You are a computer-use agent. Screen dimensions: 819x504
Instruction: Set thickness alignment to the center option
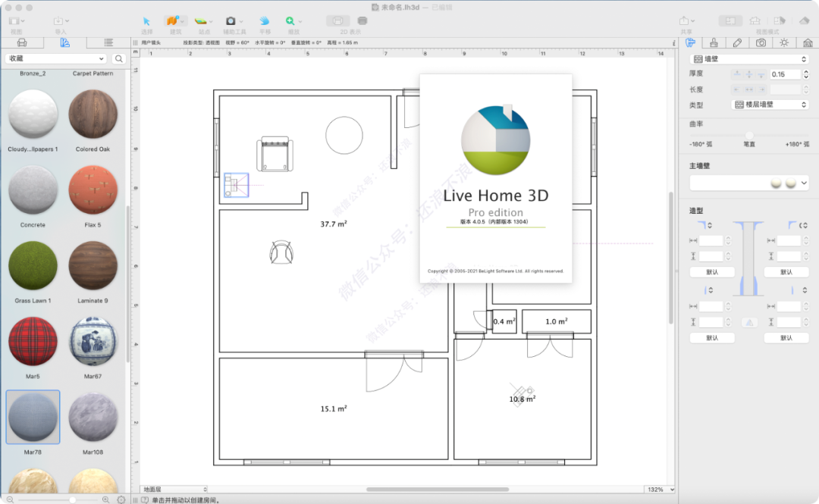(749, 74)
